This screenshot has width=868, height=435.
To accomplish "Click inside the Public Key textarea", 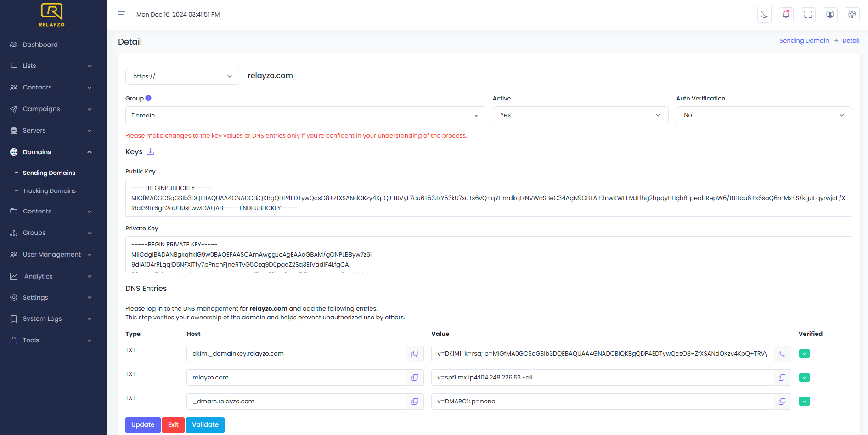I will pyautogui.click(x=489, y=198).
